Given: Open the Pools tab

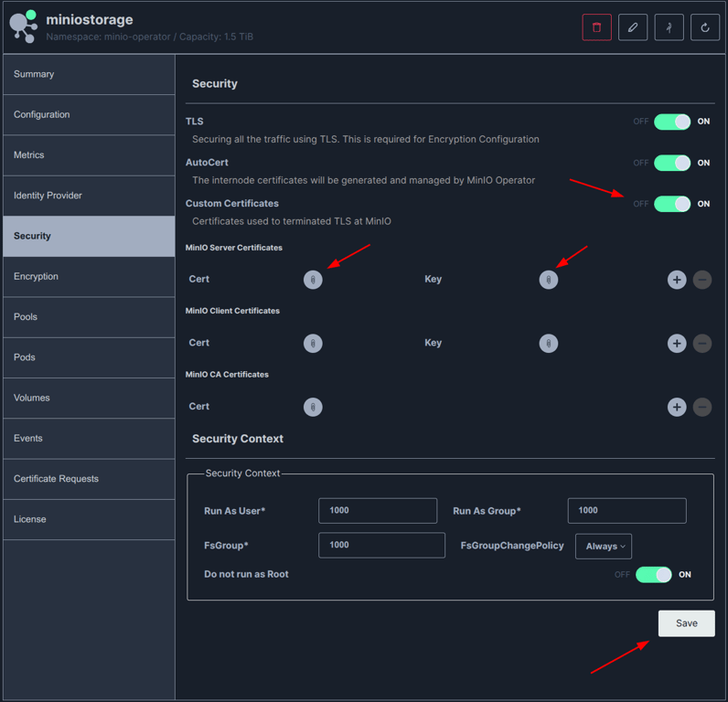Looking at the screenshot, I should point(89,317).
